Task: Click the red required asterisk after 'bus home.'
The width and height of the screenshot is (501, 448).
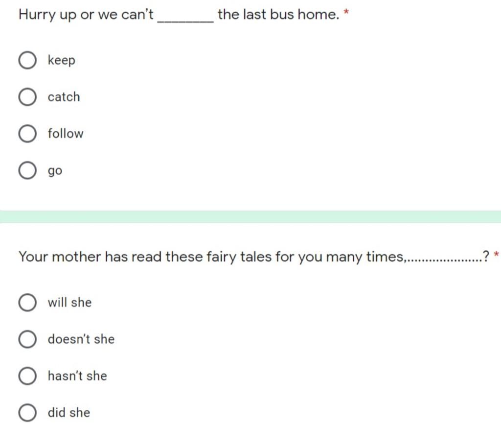Action: click(346, 12)
